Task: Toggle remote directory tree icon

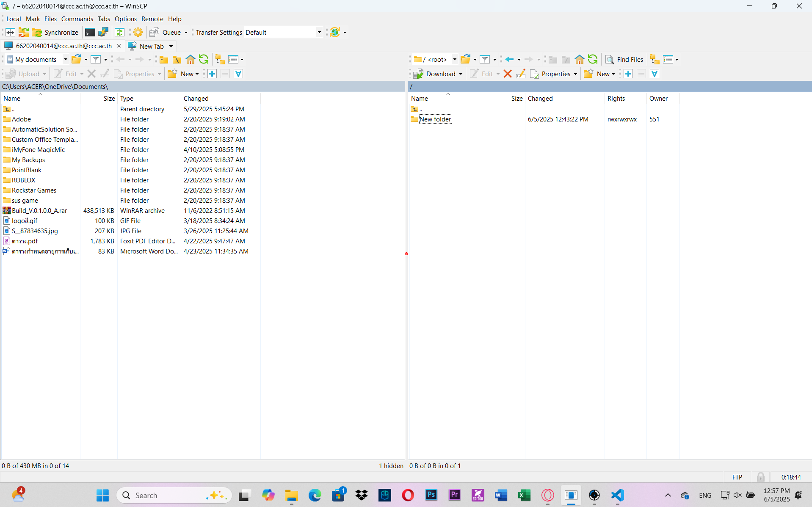Action: (655, 59)
